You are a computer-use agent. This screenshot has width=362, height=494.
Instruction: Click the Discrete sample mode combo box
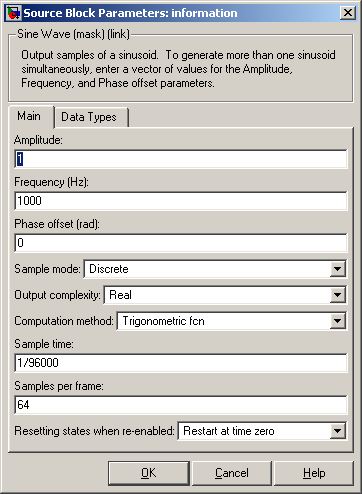click(215, 269)
